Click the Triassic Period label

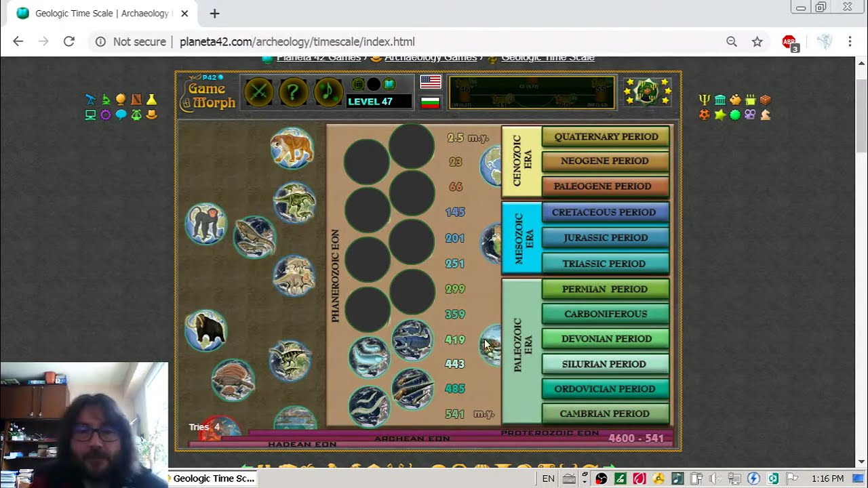[x=606, y=263]
